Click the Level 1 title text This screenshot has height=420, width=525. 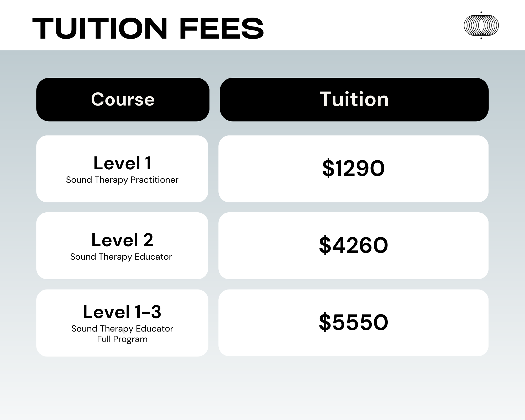click(x=123, y=163)
